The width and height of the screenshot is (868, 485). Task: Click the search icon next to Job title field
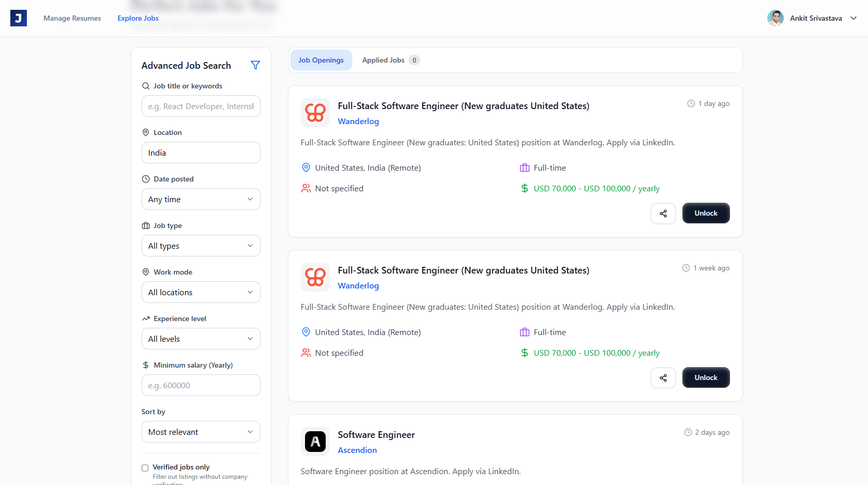(x=145, y=85)
